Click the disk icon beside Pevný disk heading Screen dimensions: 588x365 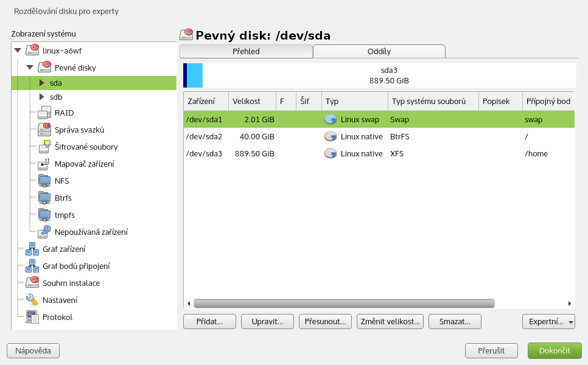[x=186, y=35]
